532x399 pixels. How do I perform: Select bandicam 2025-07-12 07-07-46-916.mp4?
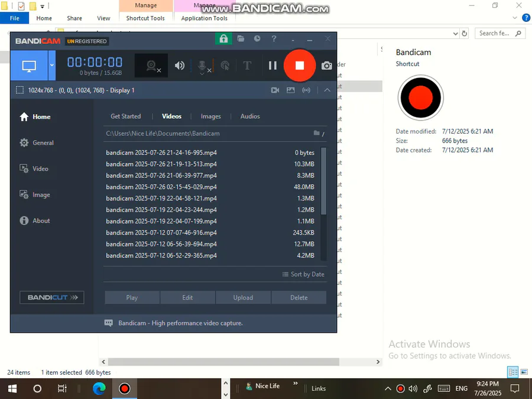[210, 233]
